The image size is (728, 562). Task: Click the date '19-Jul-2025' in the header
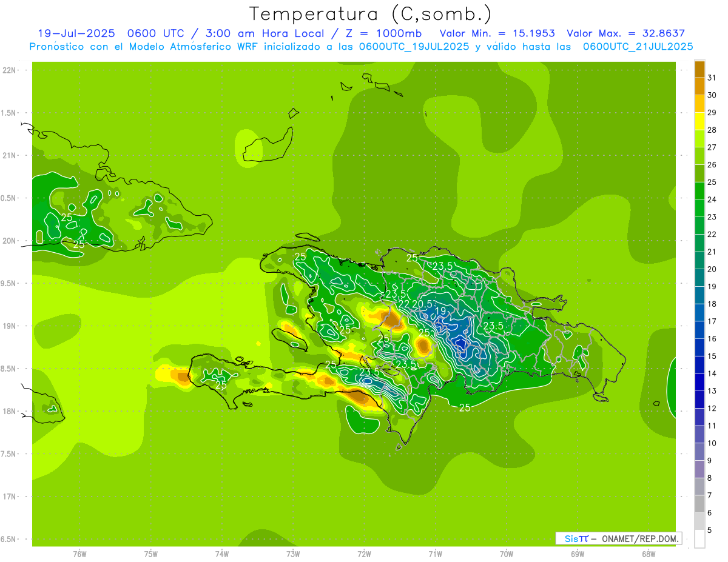coord(76,33)
